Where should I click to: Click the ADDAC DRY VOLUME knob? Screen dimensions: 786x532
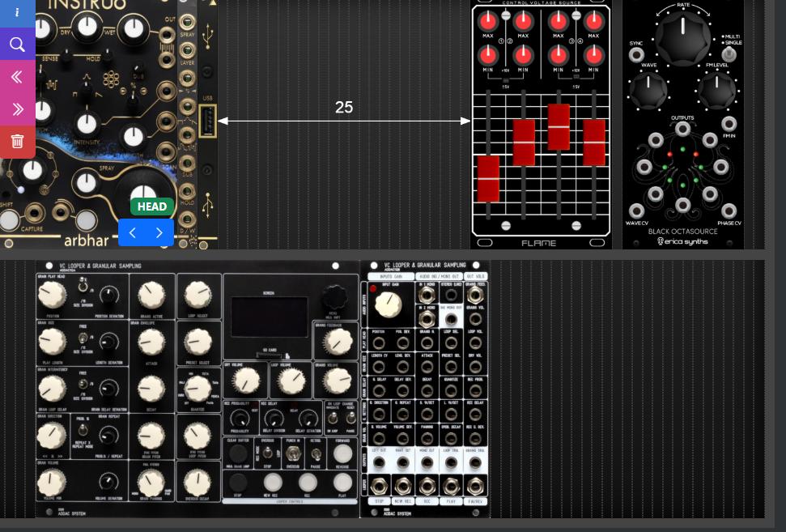tap(246, 381)
